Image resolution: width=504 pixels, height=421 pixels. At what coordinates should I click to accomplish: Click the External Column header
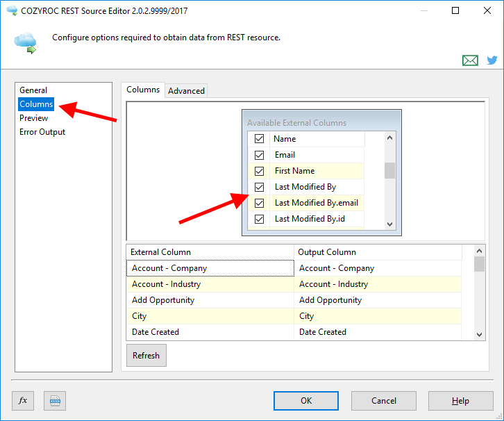[x=210, y=252]
